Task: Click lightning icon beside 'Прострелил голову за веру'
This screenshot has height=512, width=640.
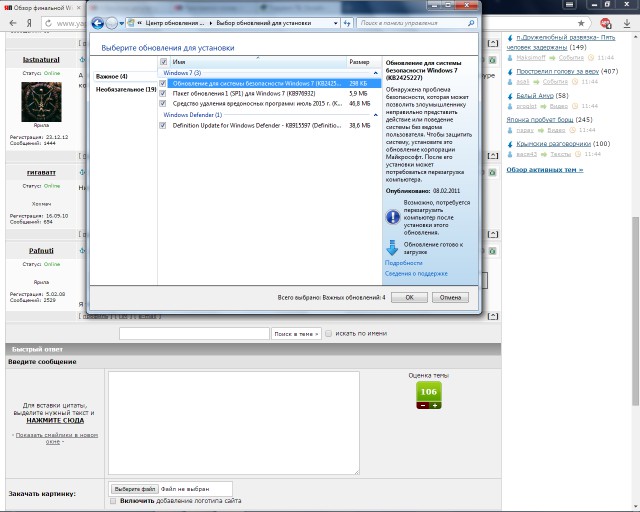Action: coord(510,72)
